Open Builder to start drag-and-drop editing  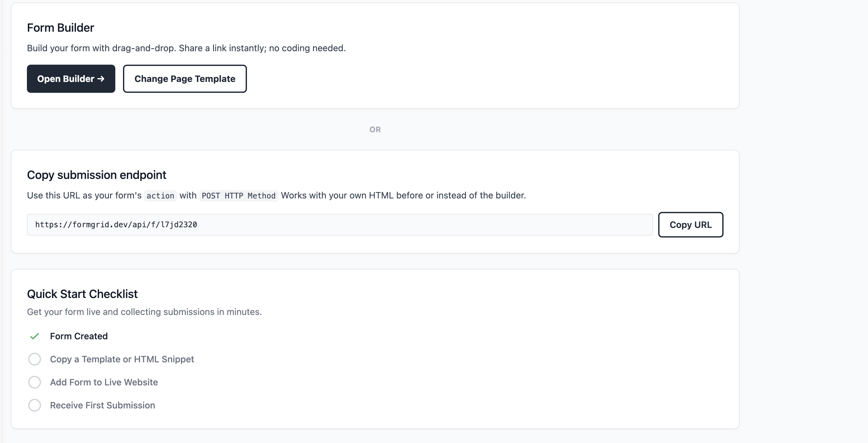click(71, 78)
